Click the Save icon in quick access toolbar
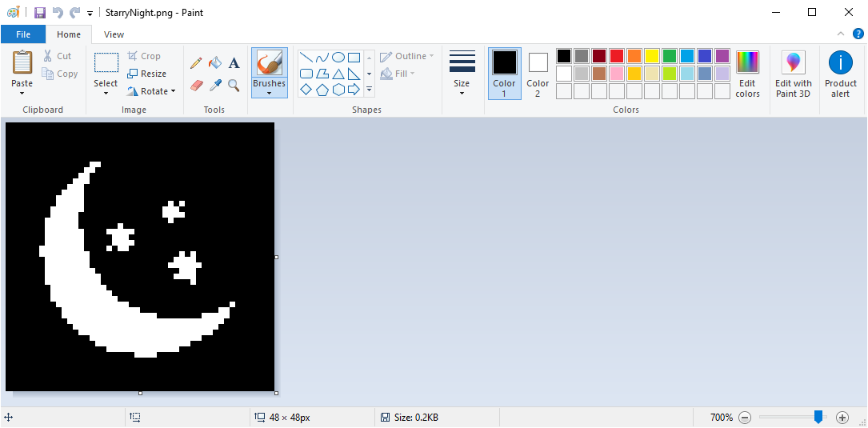Viewport: 868px width, 428px height. point(40,12)
